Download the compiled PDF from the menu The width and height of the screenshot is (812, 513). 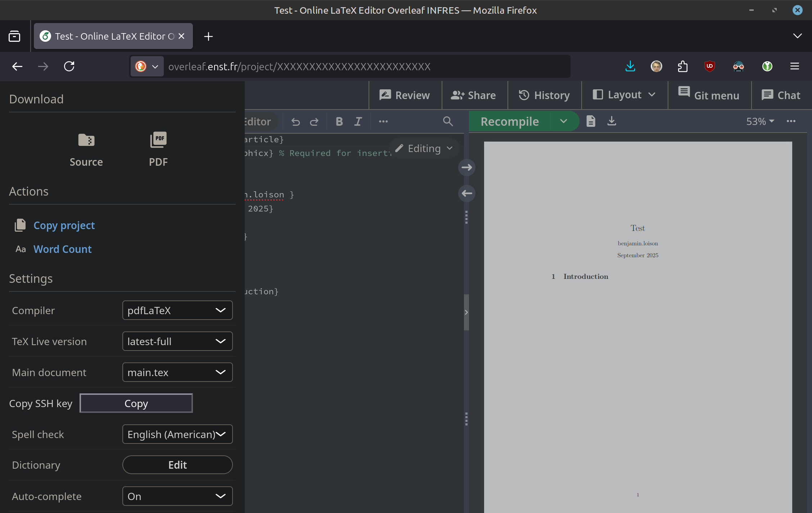[158, 149]
